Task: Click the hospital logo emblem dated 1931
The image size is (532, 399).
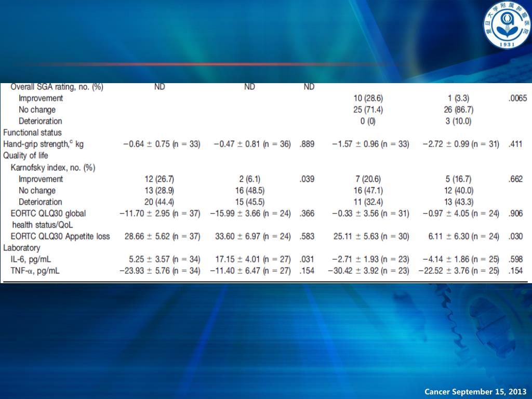Action: click(507, 25)
